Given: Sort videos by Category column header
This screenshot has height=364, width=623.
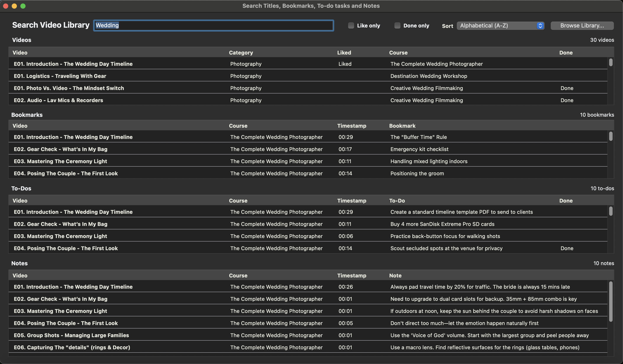Looking at the screenshot, I should 241,53.
